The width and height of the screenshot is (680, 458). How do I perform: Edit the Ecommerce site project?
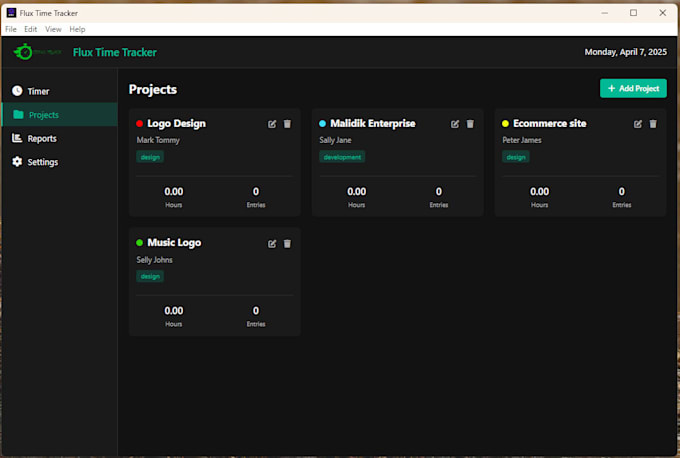(x=638, y=124)
